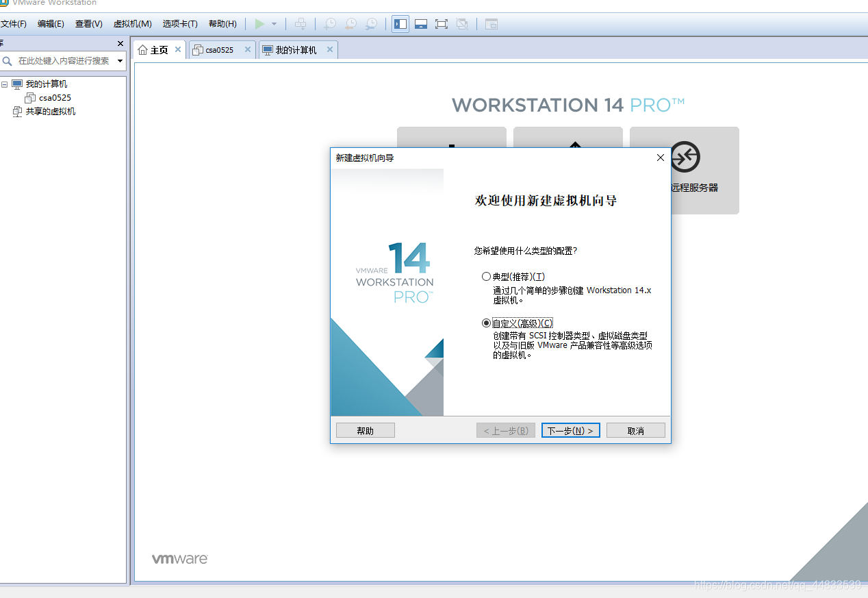Toggle the show library sidebar icon

click(400, 24)
